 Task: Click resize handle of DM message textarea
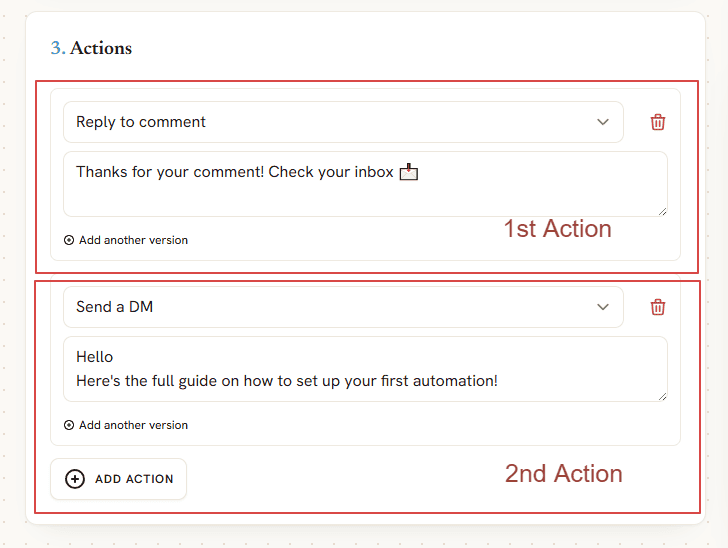(663, 397)
